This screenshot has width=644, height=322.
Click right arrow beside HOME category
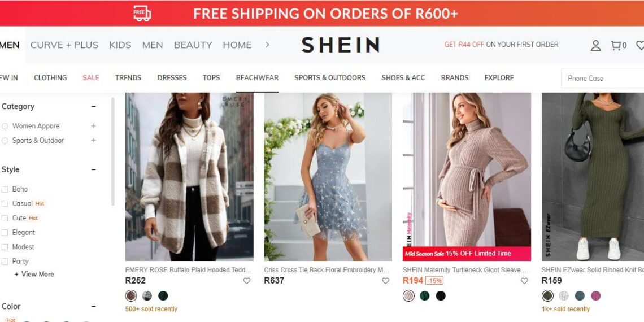(267, 45)
